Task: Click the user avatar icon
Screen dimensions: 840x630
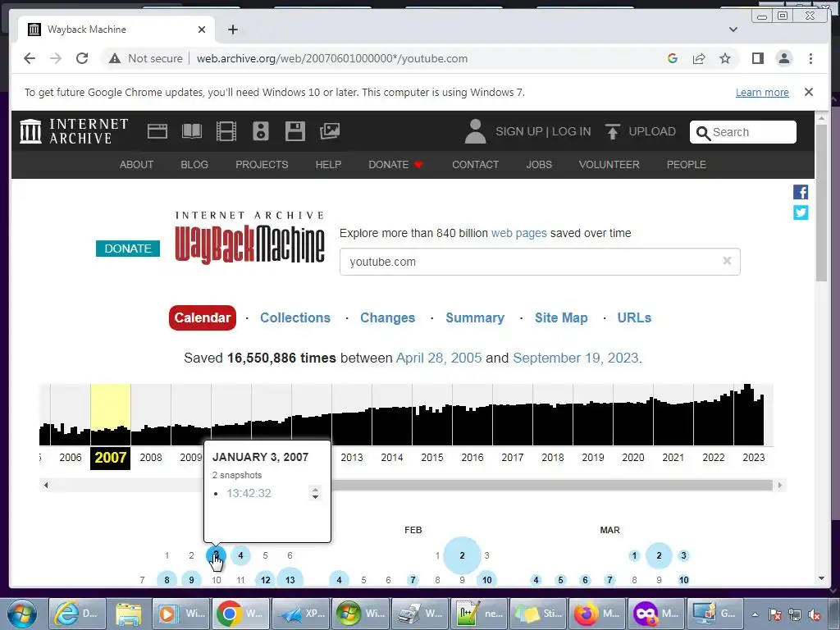Action: click(475, 131)
